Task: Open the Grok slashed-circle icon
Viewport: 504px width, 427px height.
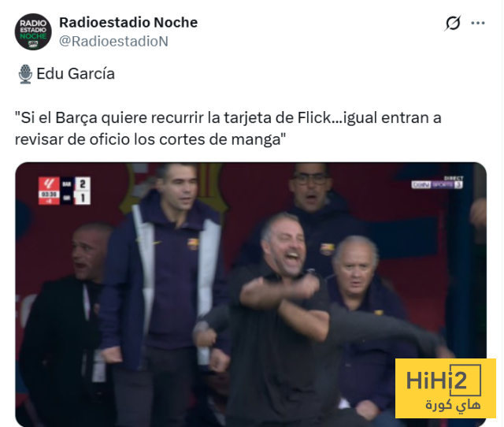Action: click(x=453, y=23)
